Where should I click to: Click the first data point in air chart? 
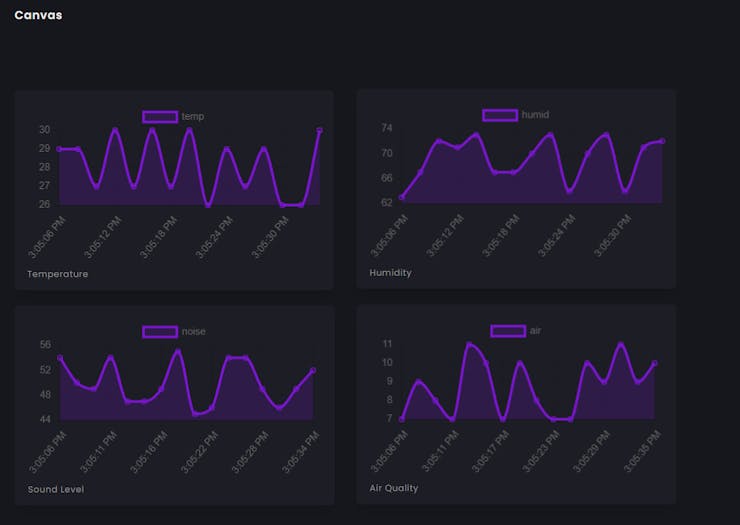point(402,419)
